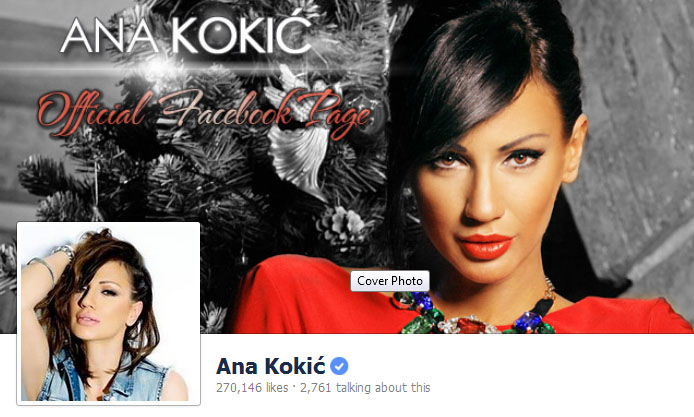Open Ana Kokić's profile picture
This screenshot has width=694, height=417.
pyautogui.click(x=108, y=313)
